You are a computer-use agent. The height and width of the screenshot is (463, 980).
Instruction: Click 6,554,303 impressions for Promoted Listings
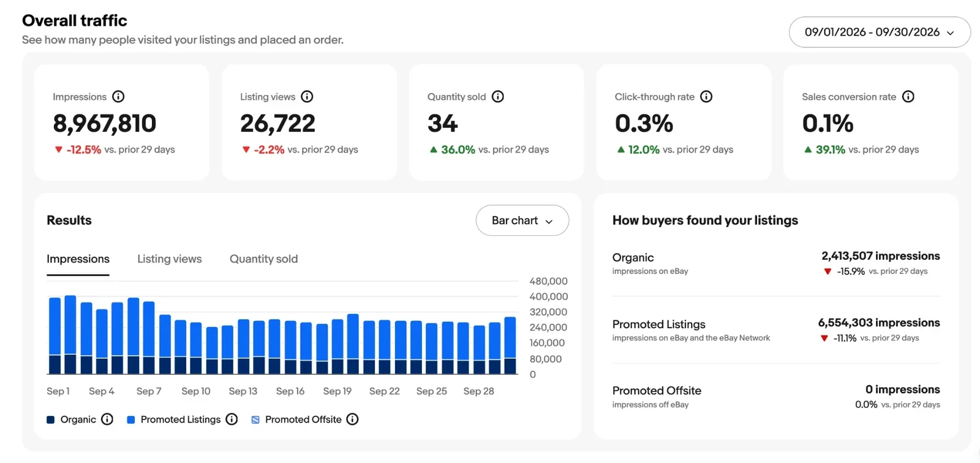[x=879, y=323]
